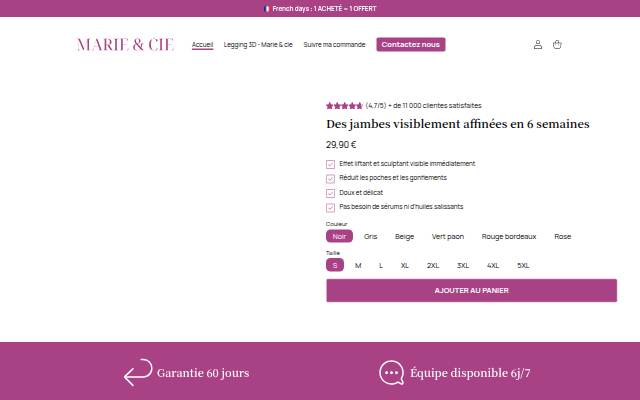Click the 29,90 € price
The image size is (640, 400).
tap(341, 145)
